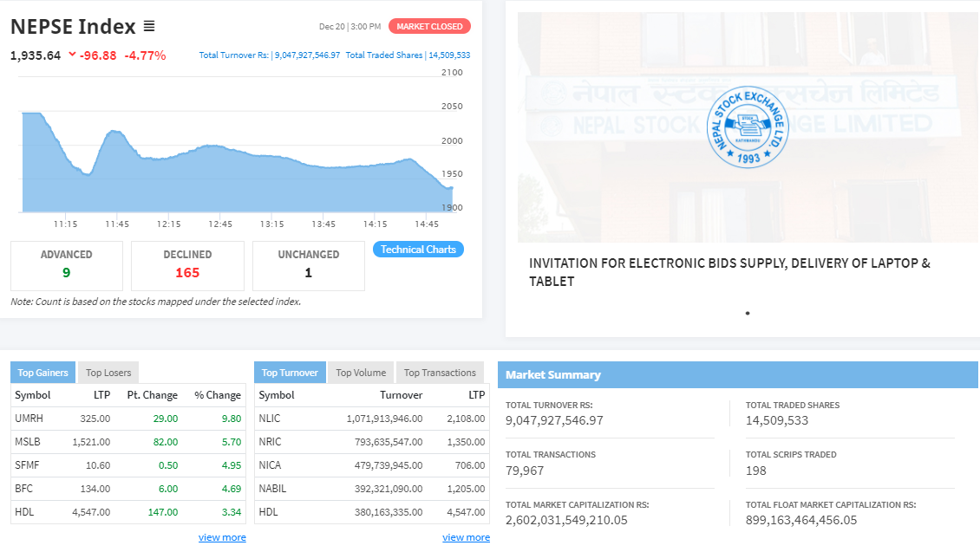
Task: Click NABIL's LTP 1,205.00
Action: (x=467, y=489)
